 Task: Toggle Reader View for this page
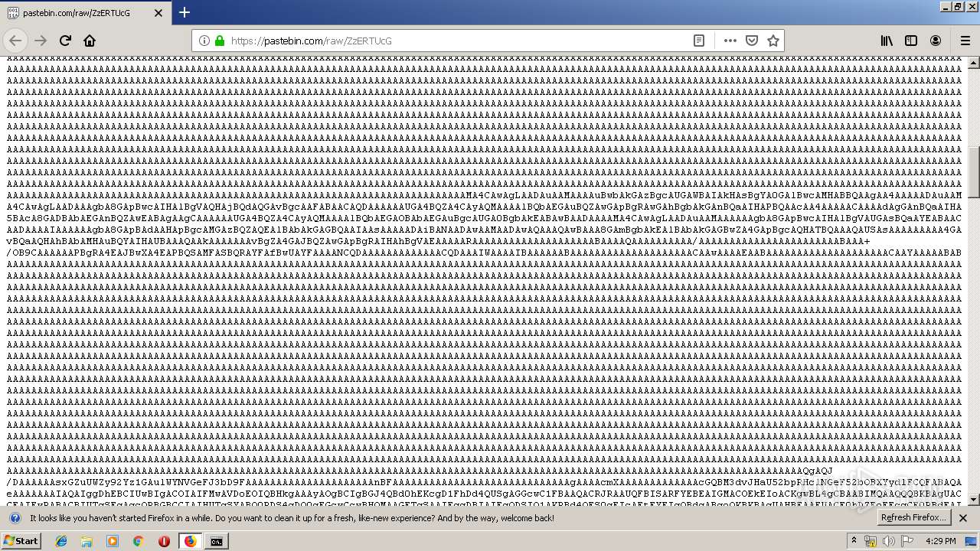699,41
